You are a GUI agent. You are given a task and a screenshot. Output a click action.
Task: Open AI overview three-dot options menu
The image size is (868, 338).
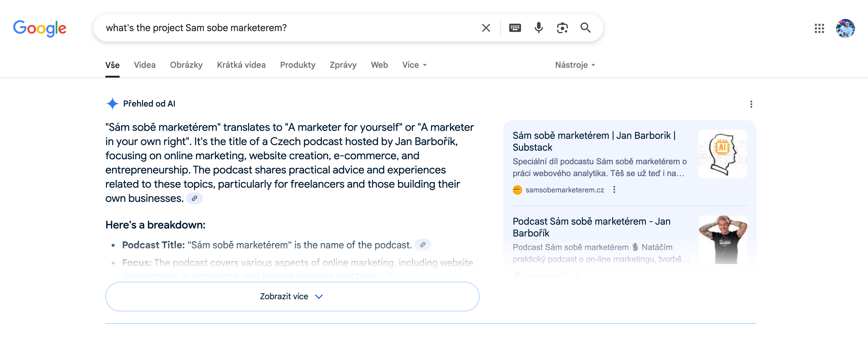(x=751, y=104)
